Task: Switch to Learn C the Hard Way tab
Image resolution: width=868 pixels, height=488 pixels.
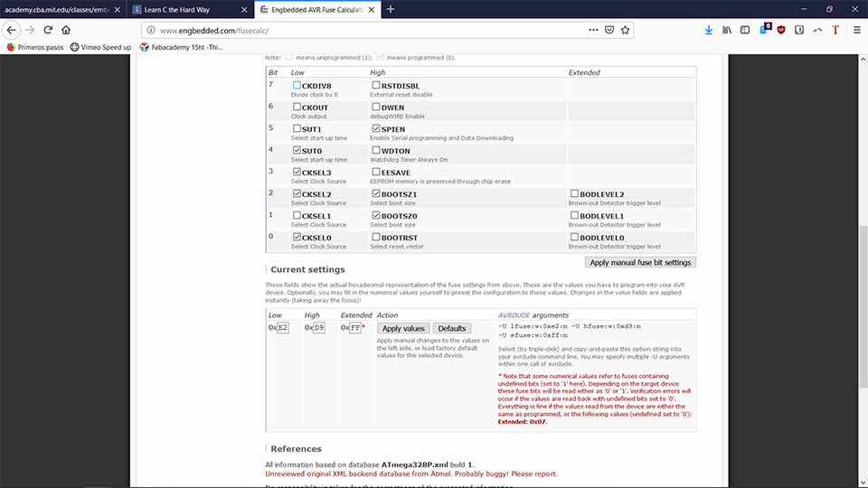Action: [190, 10]
